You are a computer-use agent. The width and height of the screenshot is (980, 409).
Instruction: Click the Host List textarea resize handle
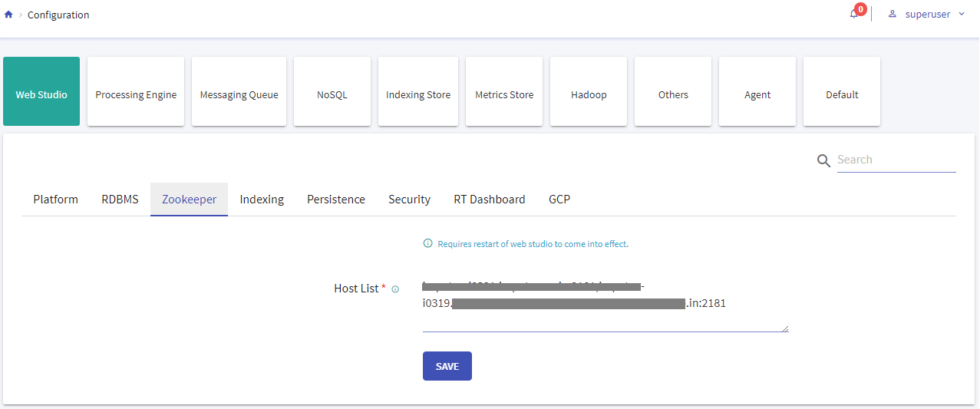(x=785, y=328)
